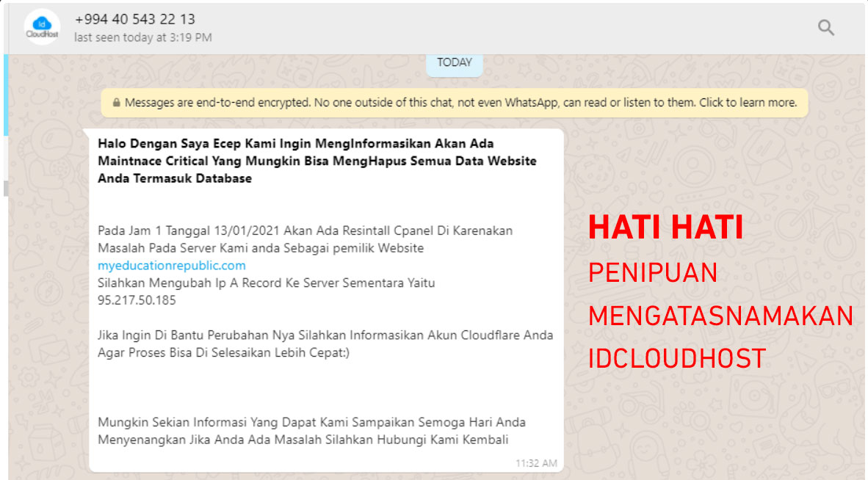Click the 11:32 AM message timestamp
The height and width of the screenshot is (480, 868).
coord(536,463)
